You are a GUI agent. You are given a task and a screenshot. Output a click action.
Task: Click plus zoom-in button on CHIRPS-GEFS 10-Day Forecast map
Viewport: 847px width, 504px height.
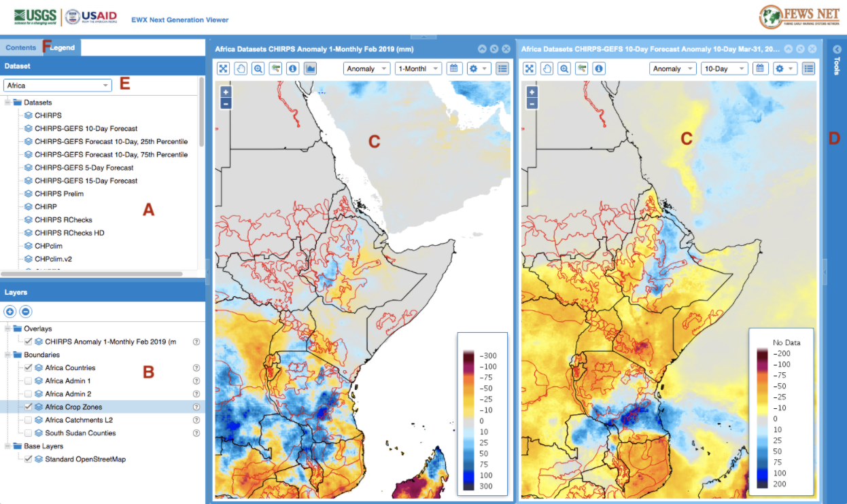[x=532, y=92]
